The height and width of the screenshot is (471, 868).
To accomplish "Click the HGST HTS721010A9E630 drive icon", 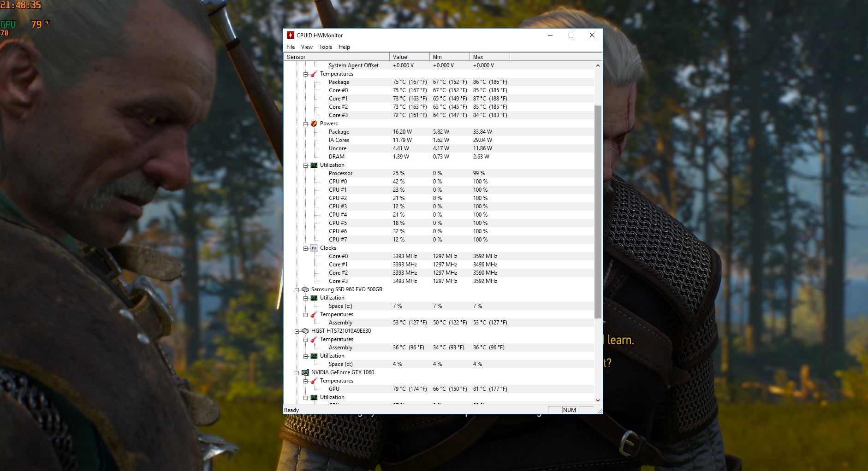I will pos(305,331).
